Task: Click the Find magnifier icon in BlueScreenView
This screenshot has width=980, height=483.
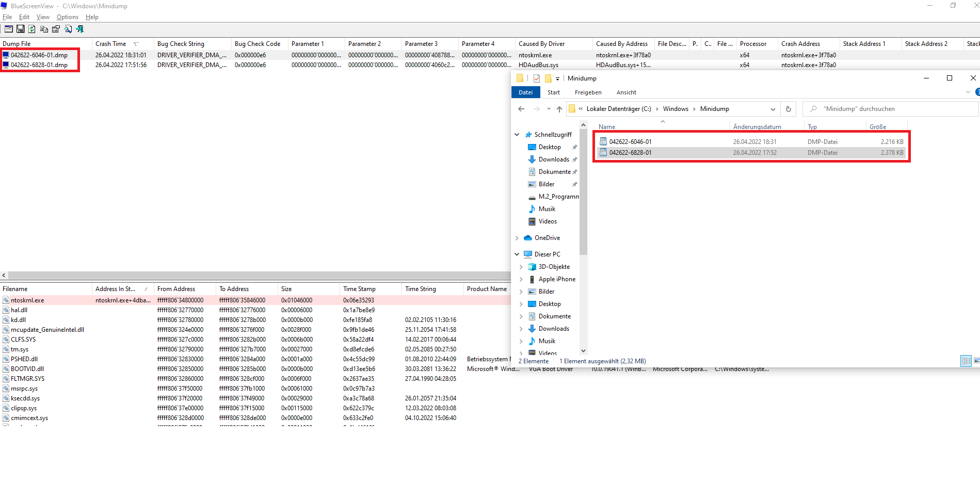Action: coord(68,29)
